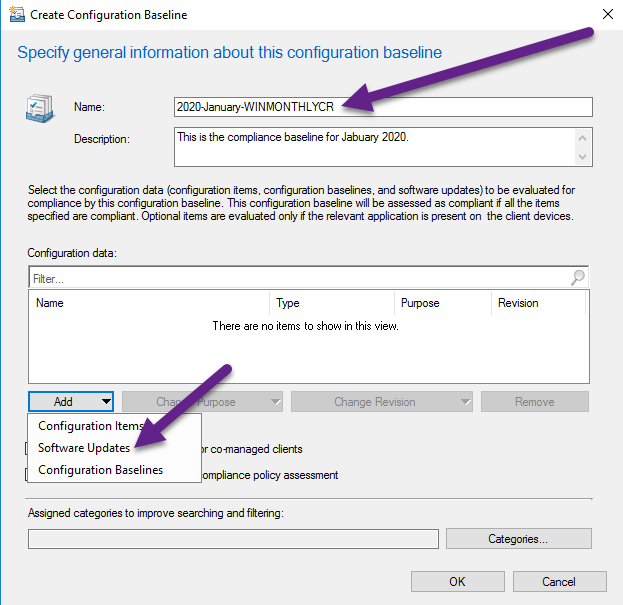The height and width of the screenshot is (605, 623).
Task: Click the baseline checklist icon beside Name
Action: (x=40, y=108)
